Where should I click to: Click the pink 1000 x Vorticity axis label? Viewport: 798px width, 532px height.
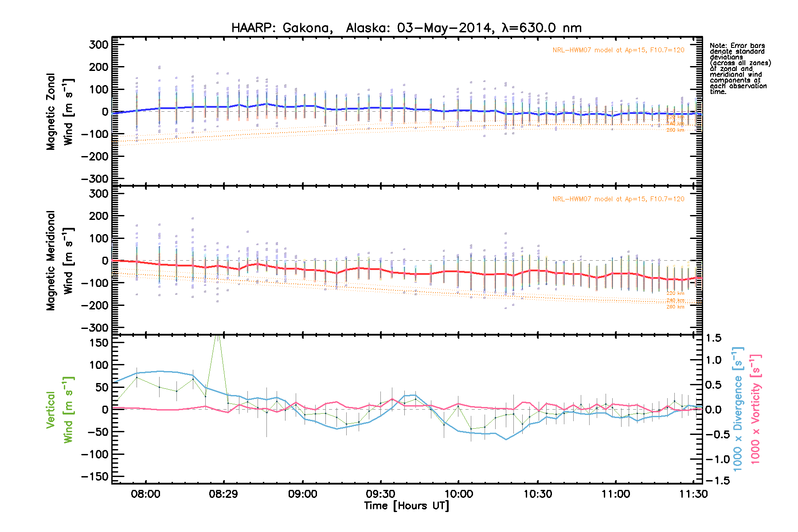point(755,409)
